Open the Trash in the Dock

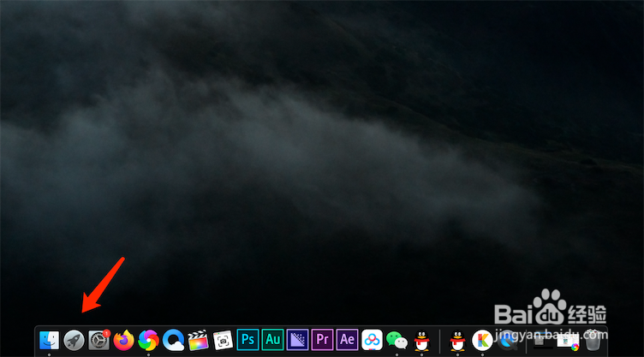[x=593, y=340]
